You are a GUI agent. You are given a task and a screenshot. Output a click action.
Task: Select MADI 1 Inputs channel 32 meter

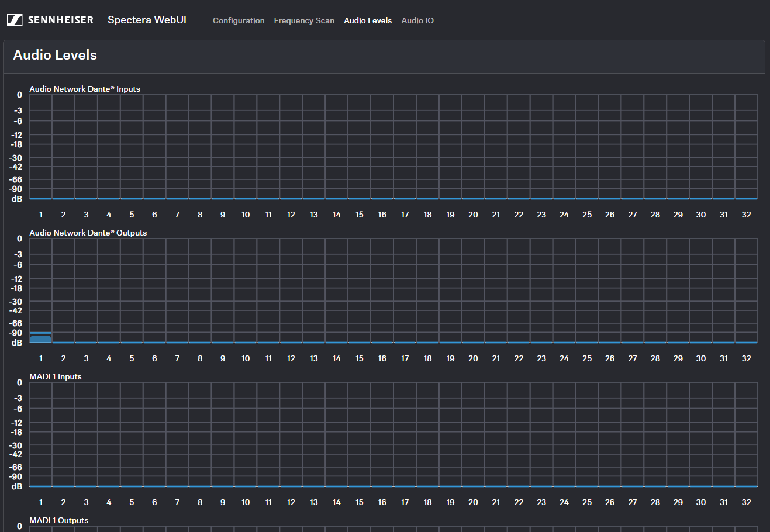coord(746,434)
